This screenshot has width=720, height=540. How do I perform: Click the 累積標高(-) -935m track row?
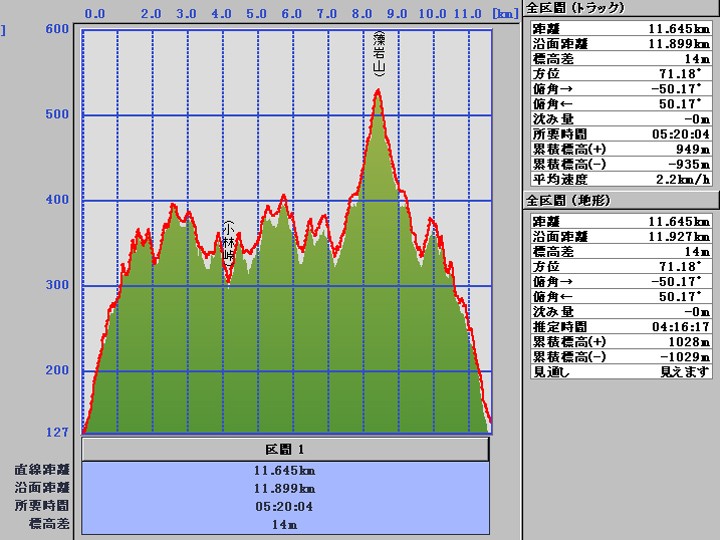point(619,163)
